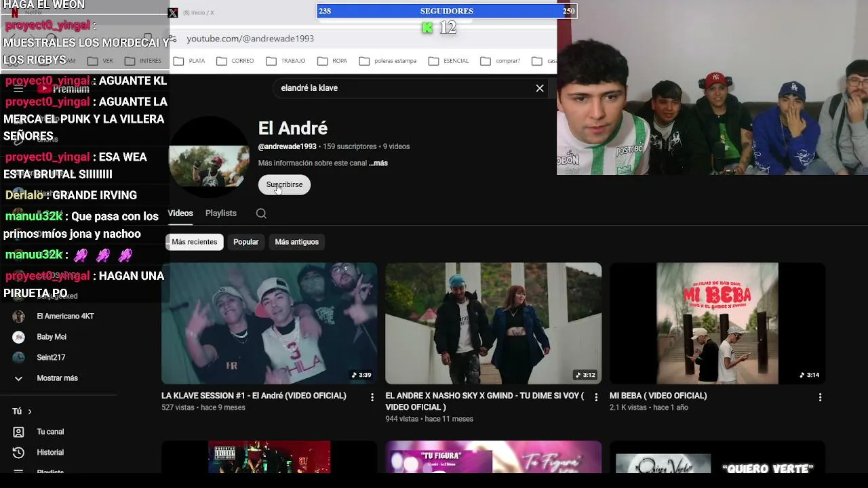The width and height of the screenshot is (868, 488).
Task: Clear the YouTube search box text
Action: point(540,88)
